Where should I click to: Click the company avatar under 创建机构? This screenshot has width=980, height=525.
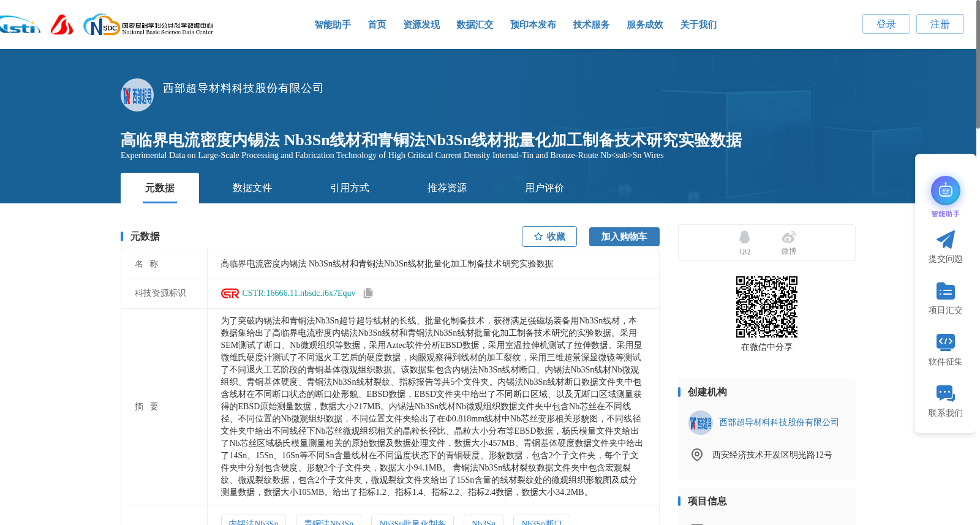[701, 423]
